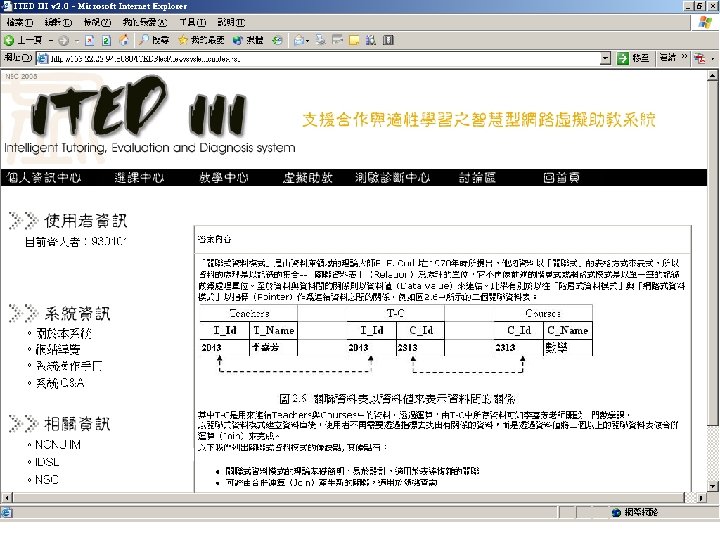Open the 系統操作手冊 sidebar link
The image size is (720, 540).
tap(69, 366)
